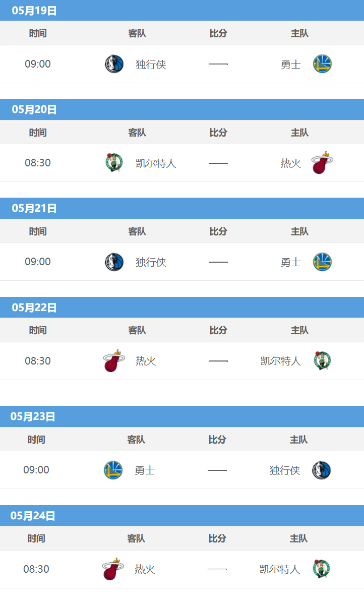364x605 pixels.
Task: Click the Mavericks logo in the 05月23日 game
Action: click(x=321, y=470)
